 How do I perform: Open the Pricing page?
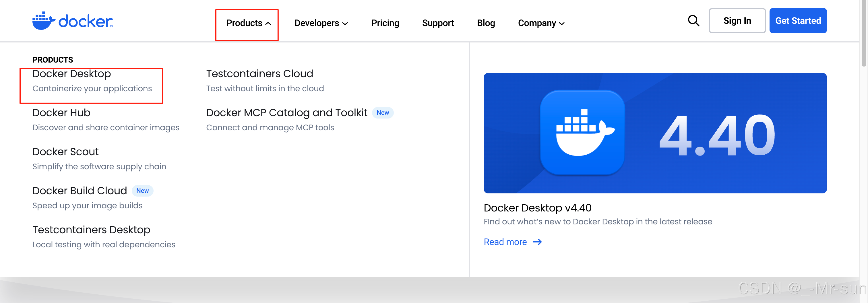tap(385, 23)
